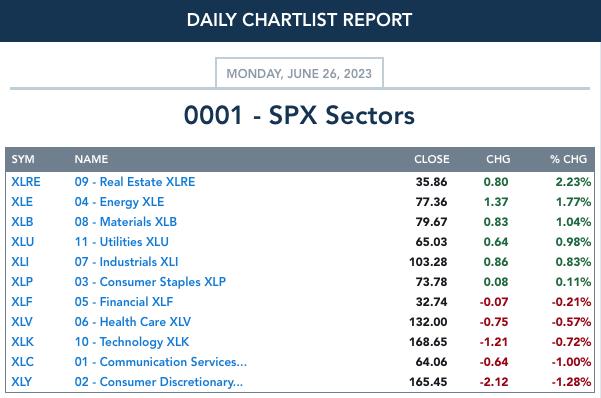Click the 01 - Communication Services name link
Image resolution: width=601 pixels, height=398 pixels.
coord(161,362)
